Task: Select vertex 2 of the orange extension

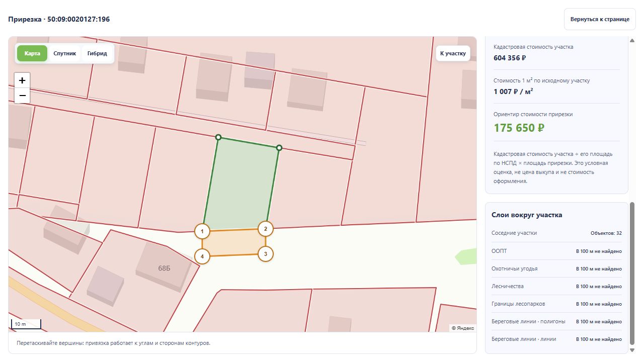Action: [266, 229]
